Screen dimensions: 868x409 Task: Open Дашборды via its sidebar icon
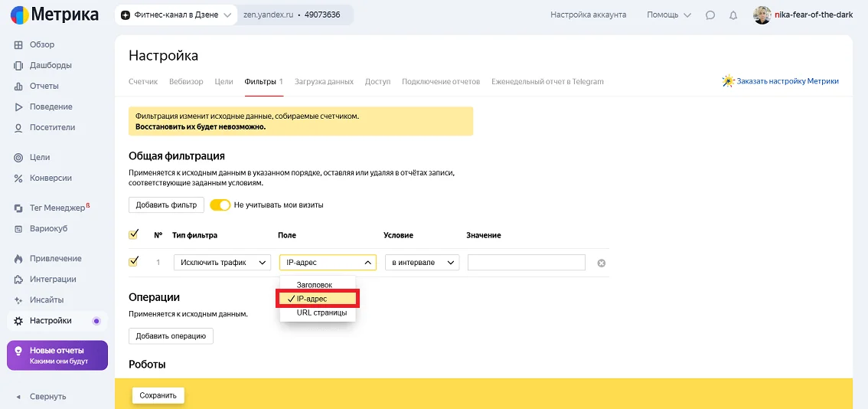click(18, 66)
